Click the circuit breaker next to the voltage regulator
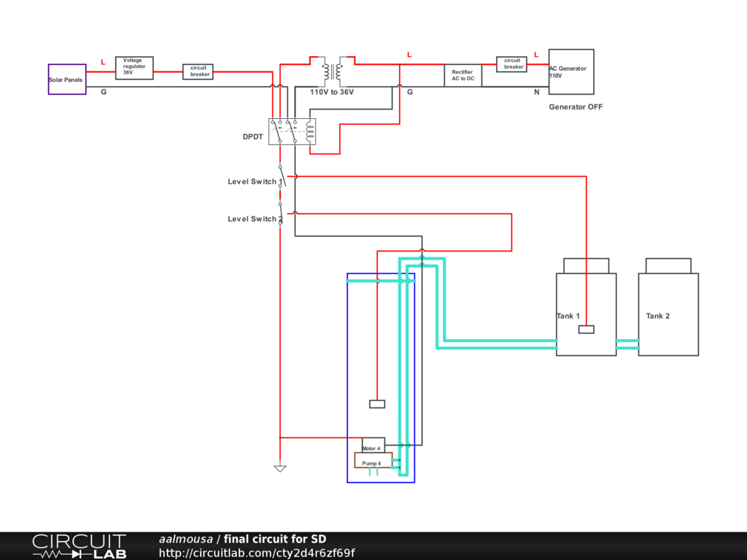747x560 pixels. click(x=198, y=71)
